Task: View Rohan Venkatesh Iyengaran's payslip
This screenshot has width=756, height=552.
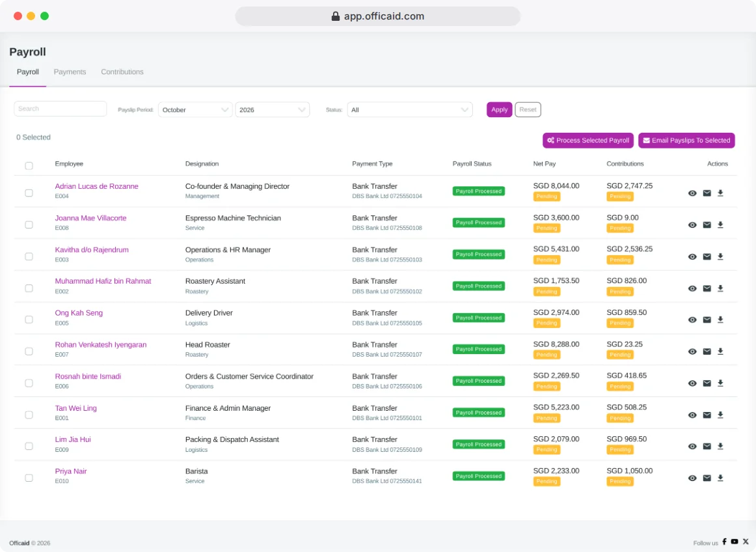Action: click(x=692, y=352)
